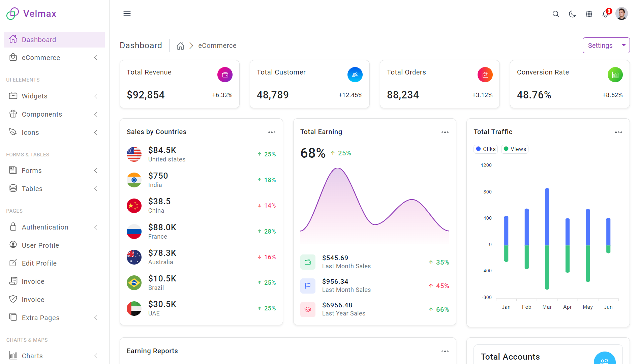Click the Total Orders bag icon

pyautogui.click(x=485, y=75)
